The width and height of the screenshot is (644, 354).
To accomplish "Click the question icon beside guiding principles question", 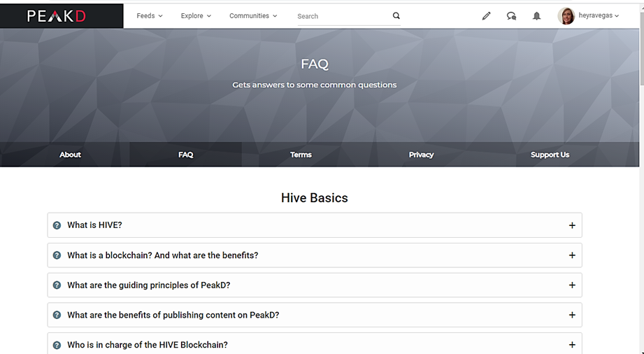I will (57, 285).
